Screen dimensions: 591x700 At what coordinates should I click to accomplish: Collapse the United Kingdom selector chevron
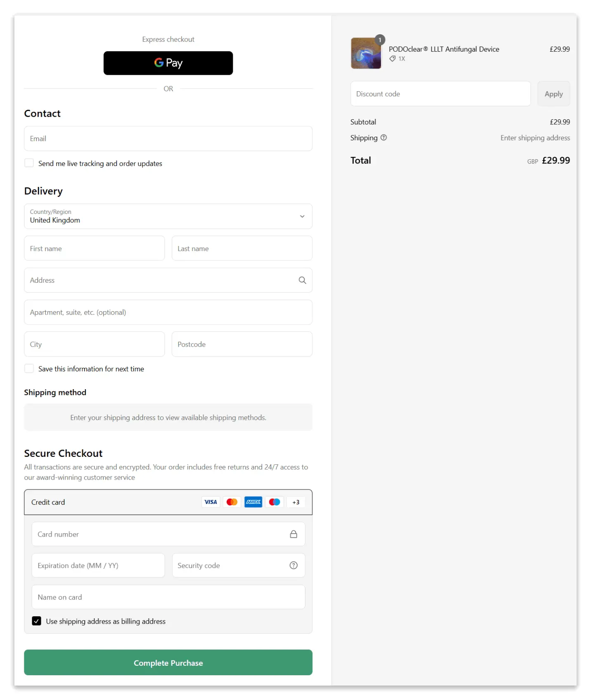pyautogui.click(x=302, y=216)
